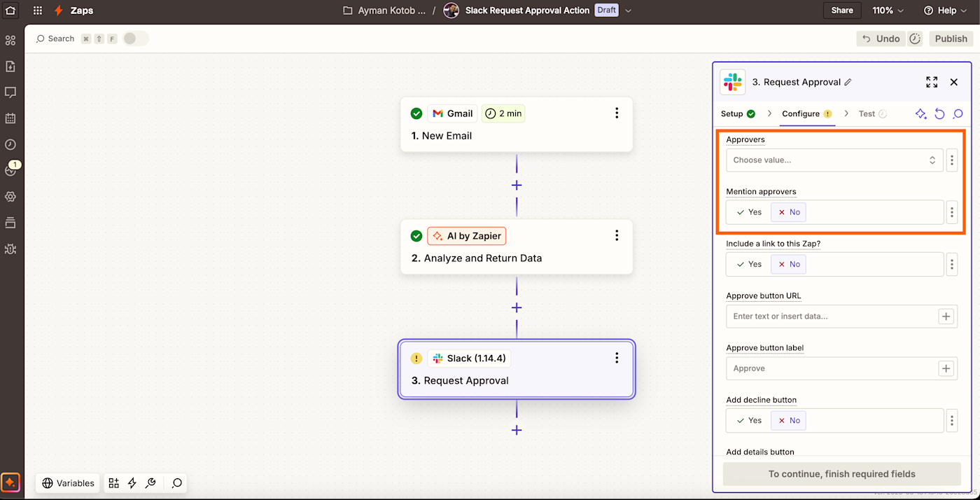Open the assets grid icon in left sidebar

[10, 41]
